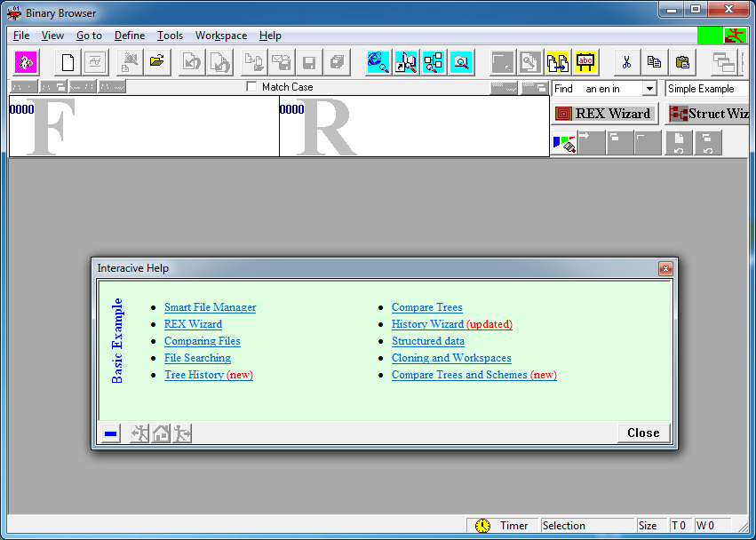Viewport: 756px width, 540px height.
Task: Open a file with the folder icon
Action: coord(157,62)
